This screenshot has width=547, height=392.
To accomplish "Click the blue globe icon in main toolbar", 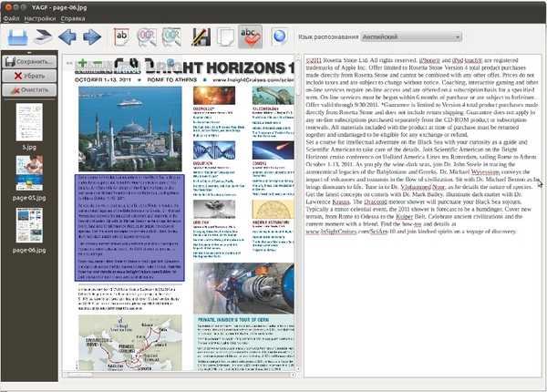I will 279,37.
